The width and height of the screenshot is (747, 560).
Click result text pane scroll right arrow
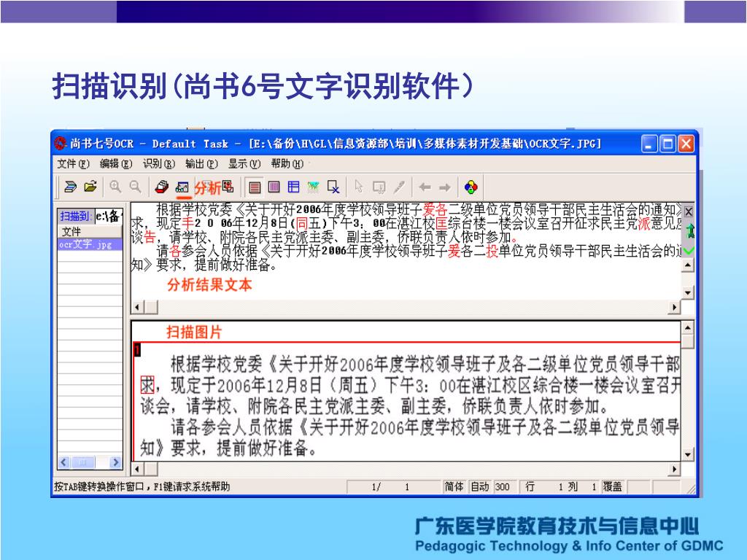tap(674, 307)
